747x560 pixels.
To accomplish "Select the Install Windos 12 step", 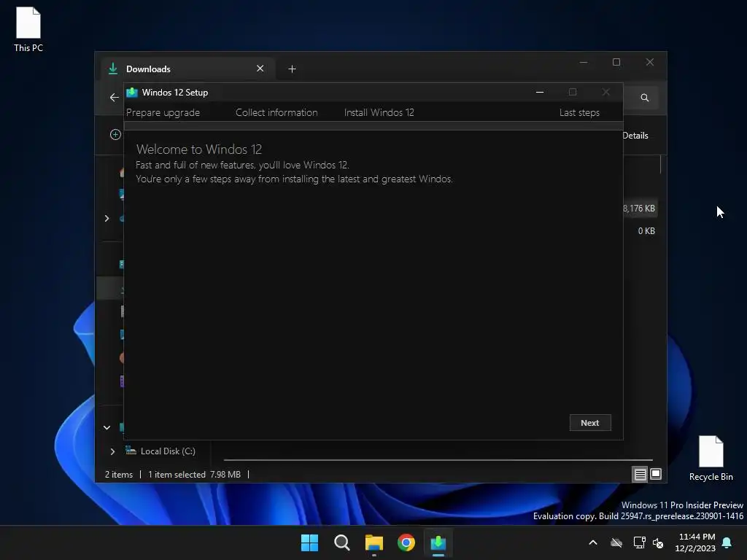I will point(379,113).
